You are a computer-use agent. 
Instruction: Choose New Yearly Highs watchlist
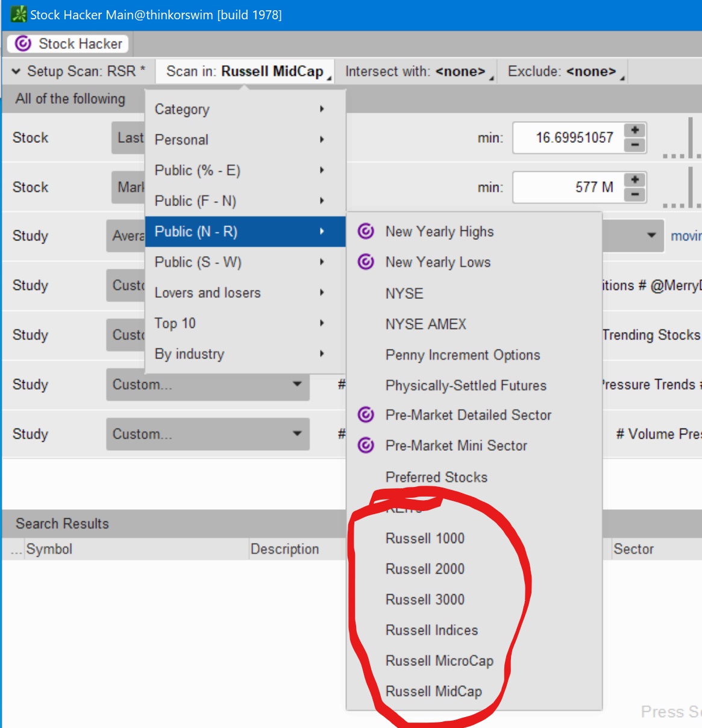[x=474, y=231]
